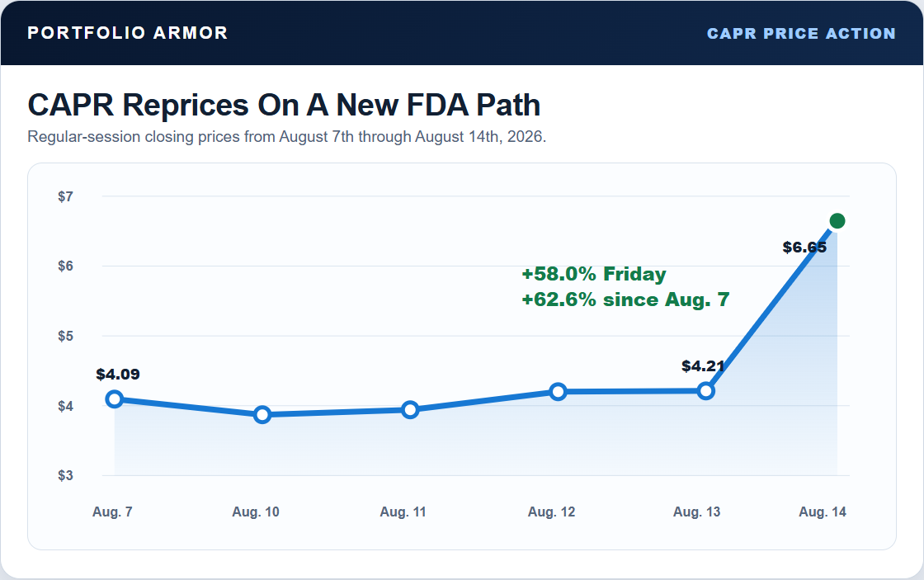Click the CAPR PRICE ACTION label
The image size is (924, 580).
click(801, 34)
